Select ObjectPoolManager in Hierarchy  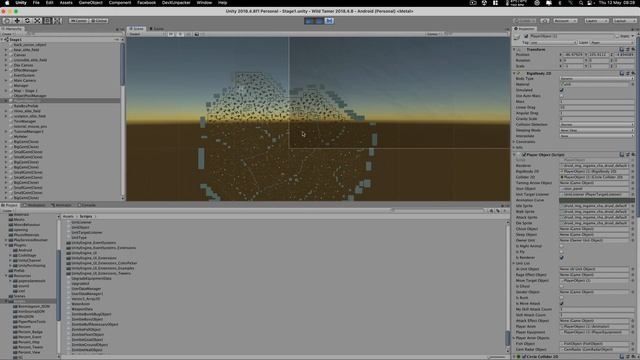30,96
